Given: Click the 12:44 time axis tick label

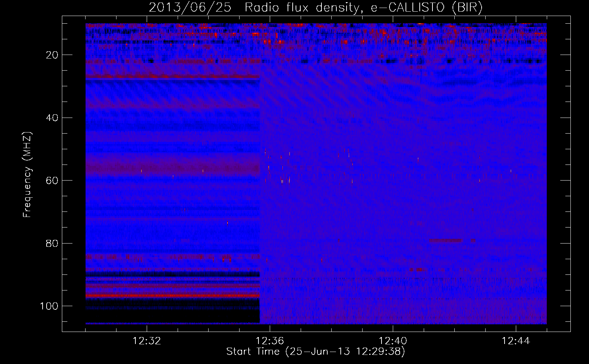Looking at the screenshot, I should pos(516,341).
